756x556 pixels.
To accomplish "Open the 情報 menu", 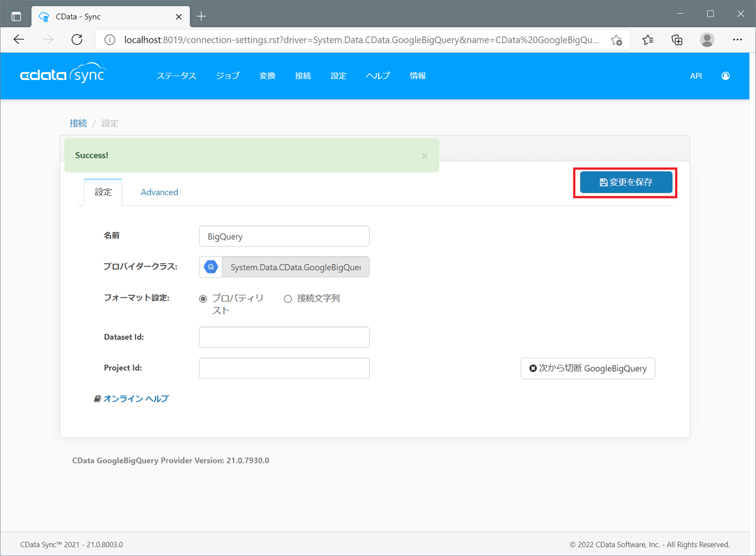I will (x=418, y=76).
